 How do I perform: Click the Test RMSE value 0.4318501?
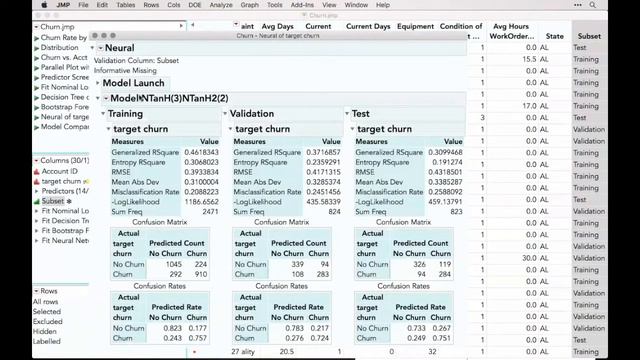(445, 172)
